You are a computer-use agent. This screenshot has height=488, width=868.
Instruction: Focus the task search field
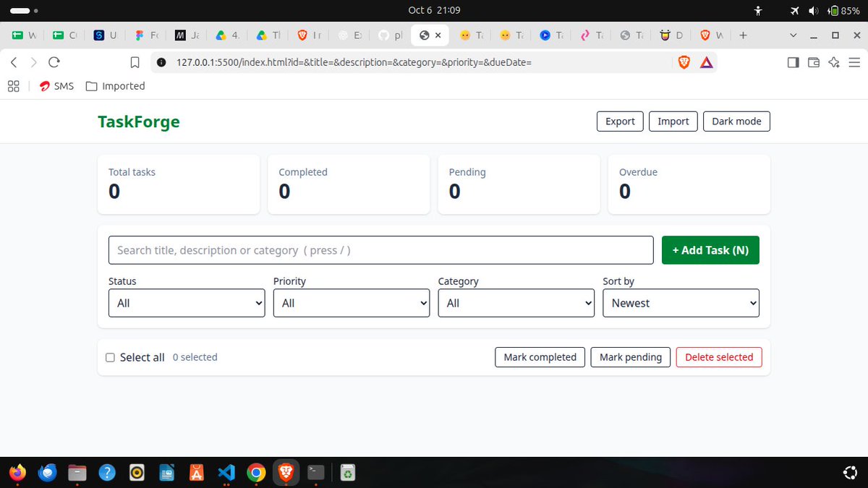380,250
